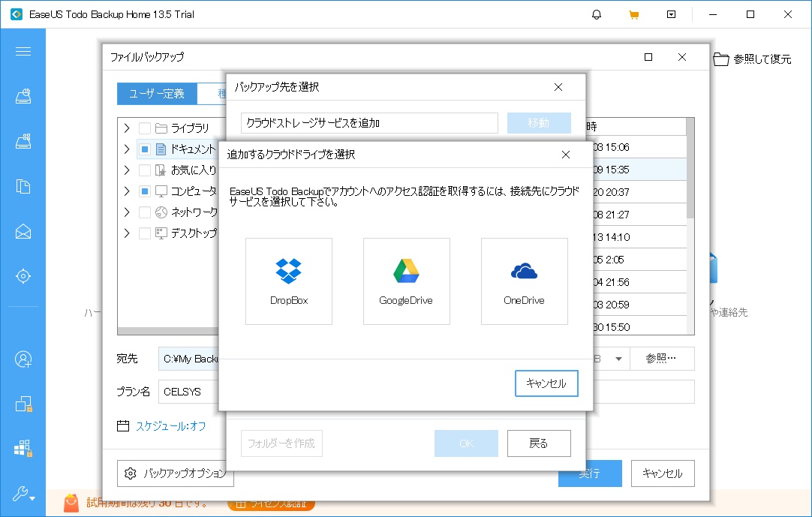Expand the ライブラリ tree node
This screenshot has width=812, height=517.
127,128
